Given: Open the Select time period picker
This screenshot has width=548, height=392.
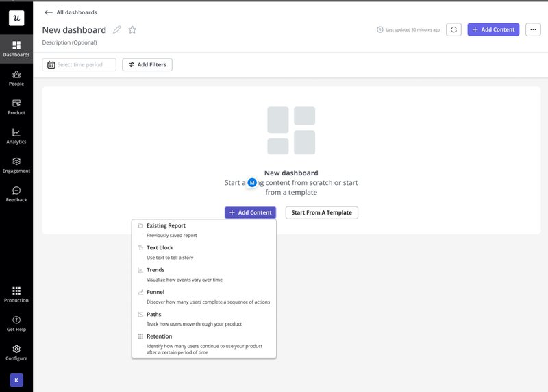Looking at the screenshot, I should (79, 64).
